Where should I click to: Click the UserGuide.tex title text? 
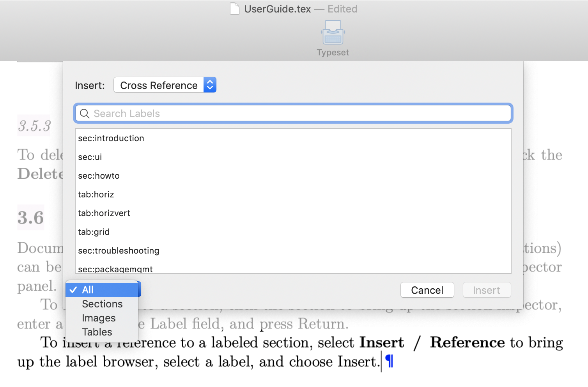(x=277, y=9)
